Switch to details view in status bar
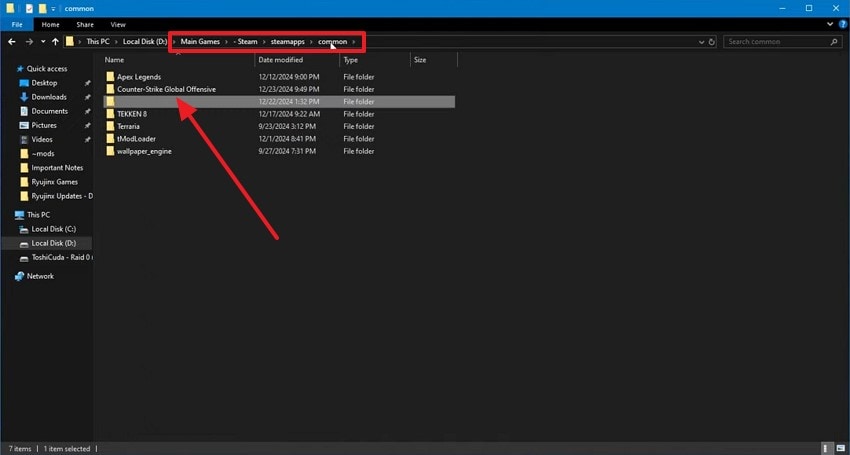850x455 pixels. tap(826, 448)
